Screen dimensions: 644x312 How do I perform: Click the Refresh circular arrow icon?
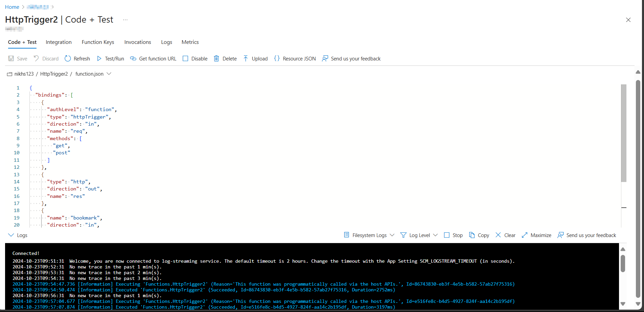point(68,58)
